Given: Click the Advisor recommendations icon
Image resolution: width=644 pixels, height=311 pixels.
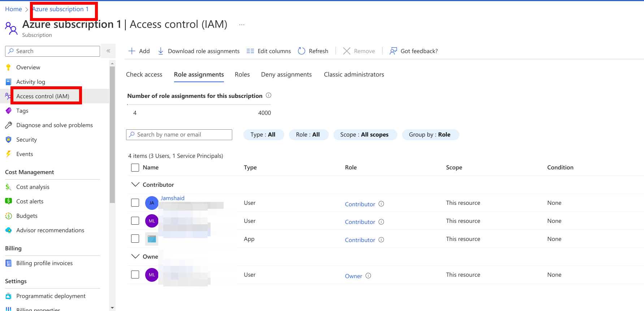Looking at the screenshot, I should tap(8, 230).
